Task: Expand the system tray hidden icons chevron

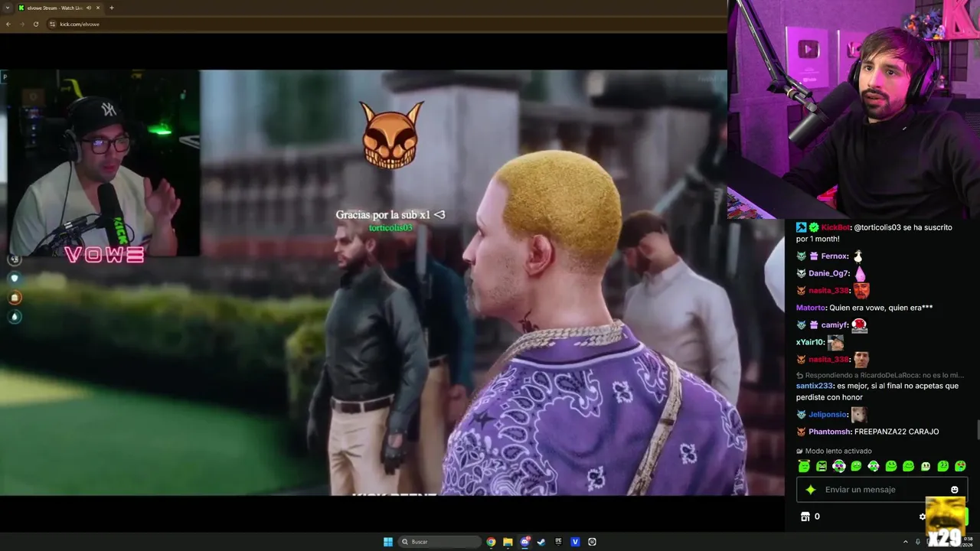Action: pos(906,542)
